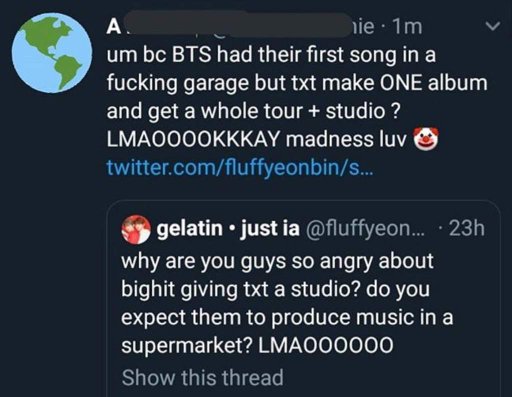Click the 23h timestamp on quoted tweet
This screenshot has height=397, width=512.
pos(467,229)
